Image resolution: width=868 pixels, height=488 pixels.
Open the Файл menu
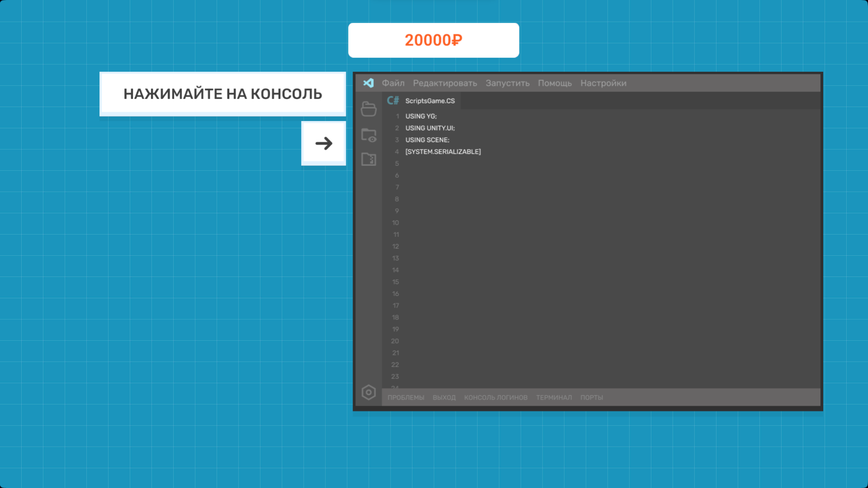click(392, 83)
